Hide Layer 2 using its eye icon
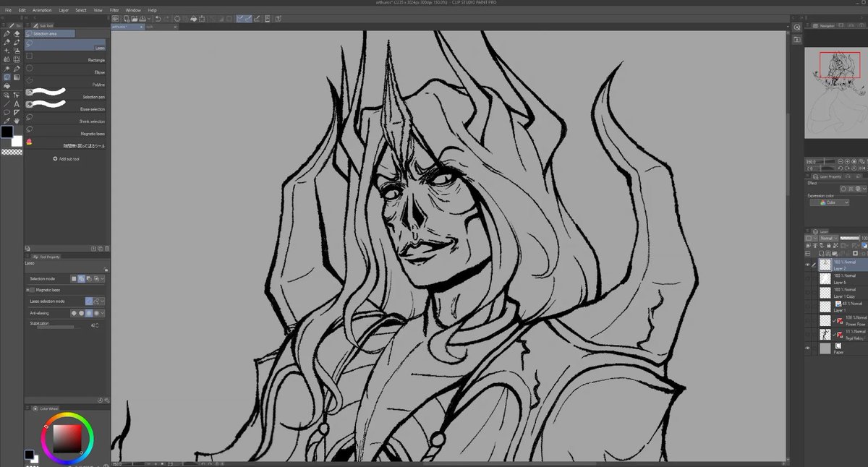This screenshot has width=868, height=467. coord(807,265)
